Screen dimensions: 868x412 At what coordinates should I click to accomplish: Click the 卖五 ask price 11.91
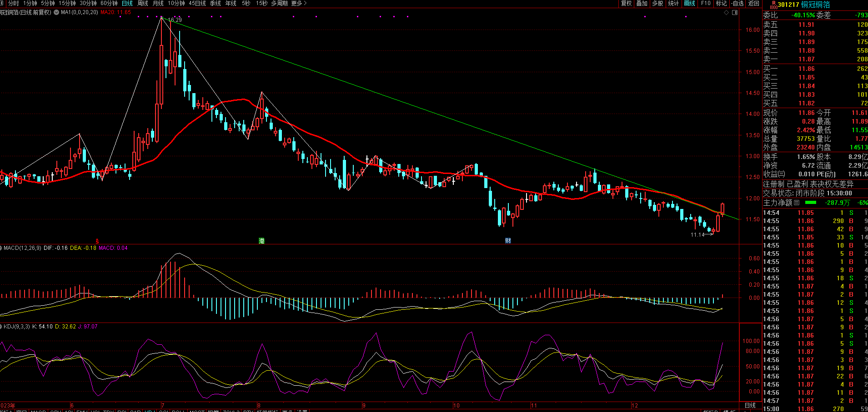pyautogui.click(x=807, y=25)
